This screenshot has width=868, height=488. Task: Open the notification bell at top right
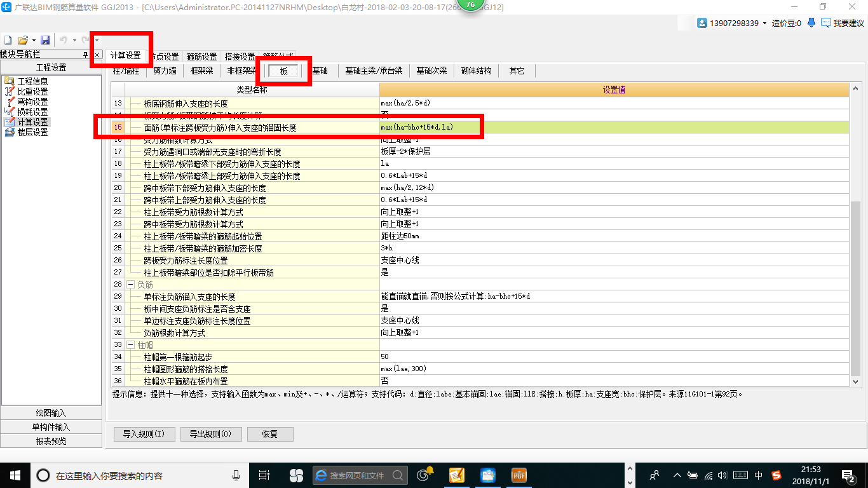tap(811, 23)
